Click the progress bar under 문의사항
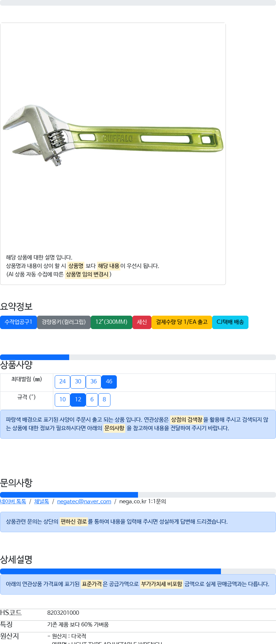Screen dimensions: 276x644 tap(138, 495)
